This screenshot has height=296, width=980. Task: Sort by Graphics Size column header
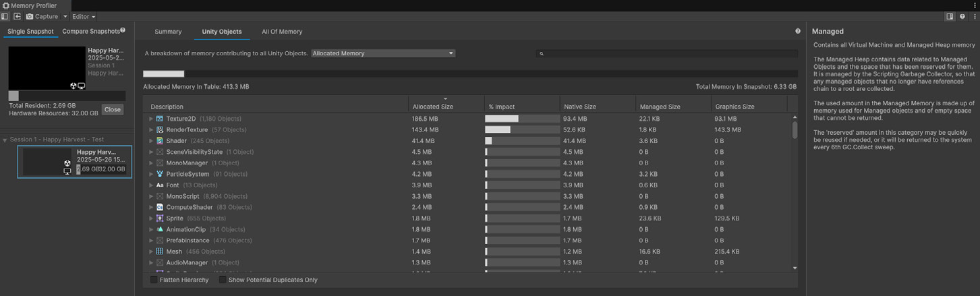point(749,107)
